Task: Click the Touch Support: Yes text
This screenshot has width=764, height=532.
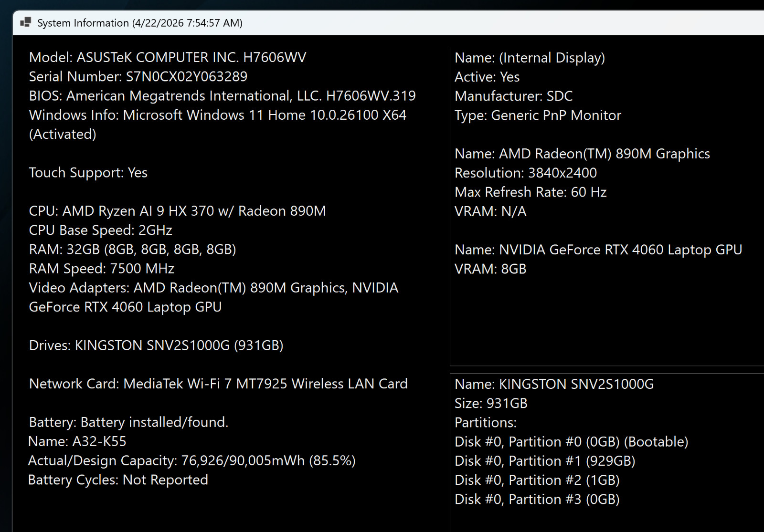Action: (88, 172)
